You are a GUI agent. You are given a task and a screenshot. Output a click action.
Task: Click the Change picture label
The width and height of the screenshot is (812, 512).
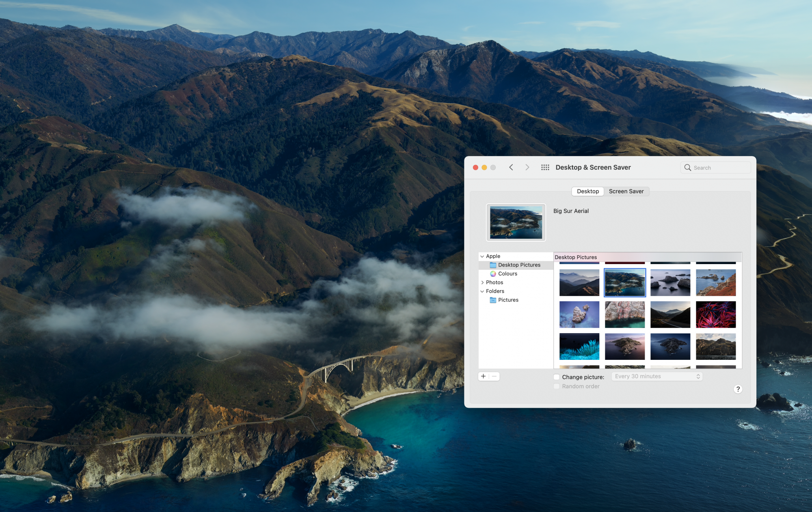click(x=583, y=377)
